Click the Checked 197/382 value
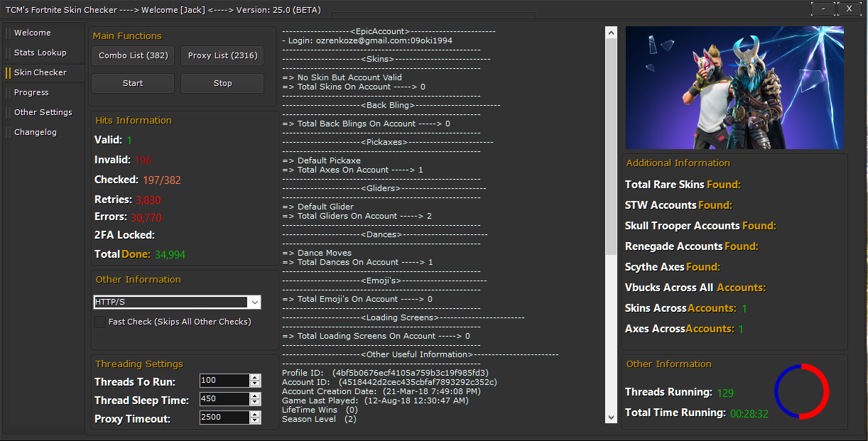This screenshot has height=441, width=868. [x=162, y=180]
